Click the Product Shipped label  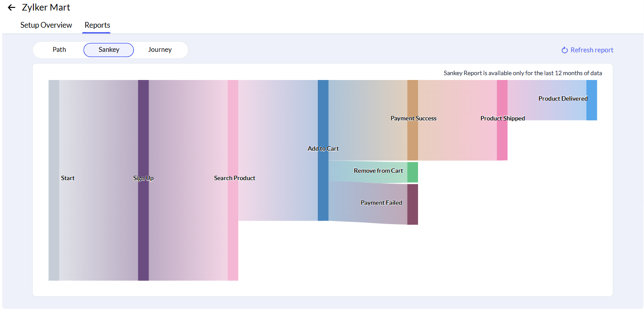tap(503, 118)
